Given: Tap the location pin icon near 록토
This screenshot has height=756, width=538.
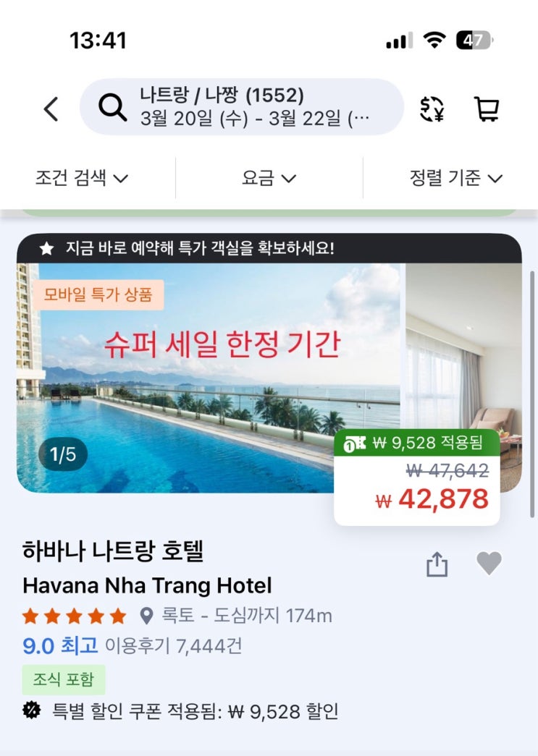Looking at the screenshot, I should tap(146, 616).
